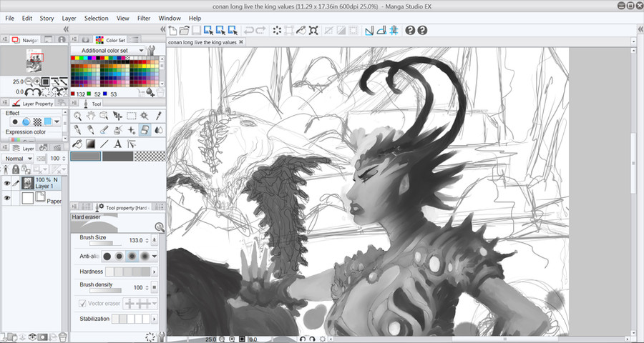Image resolution: width=644 pixels, height=343 pixels.
Task: Select the rectangular Marquee selection tool
Action: [x=132, y=116]
